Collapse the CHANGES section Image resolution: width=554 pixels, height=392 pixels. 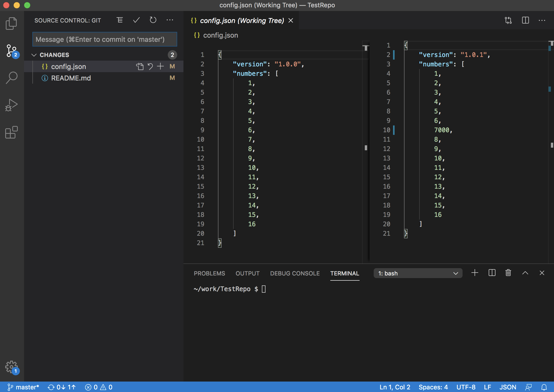[34, 55]
